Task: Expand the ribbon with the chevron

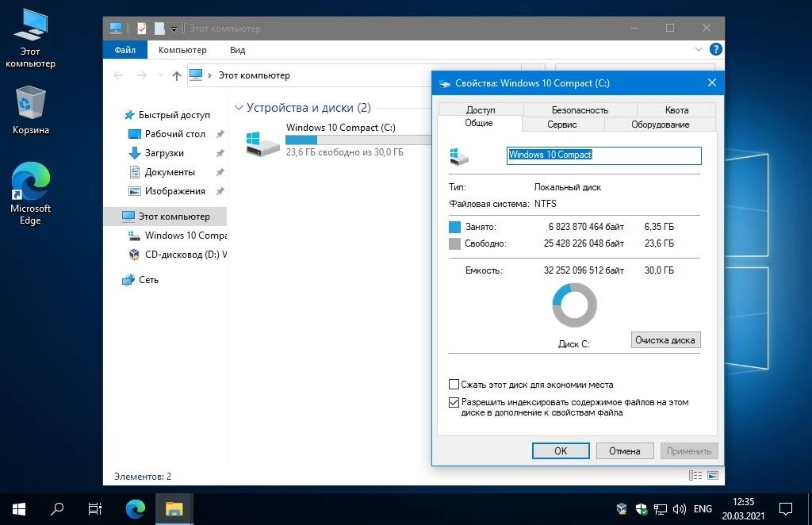Action: click(698, 49)
